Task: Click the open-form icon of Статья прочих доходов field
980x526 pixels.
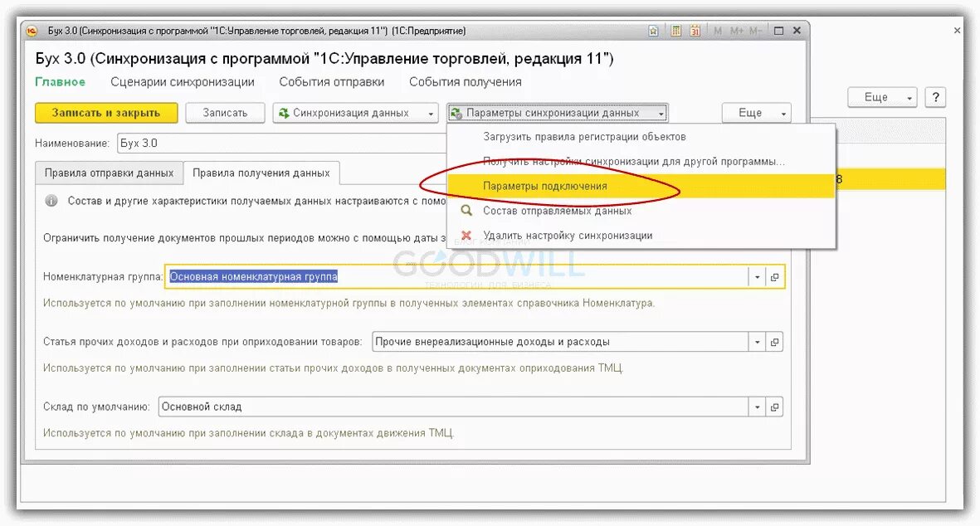Action: tap(774, 342)
